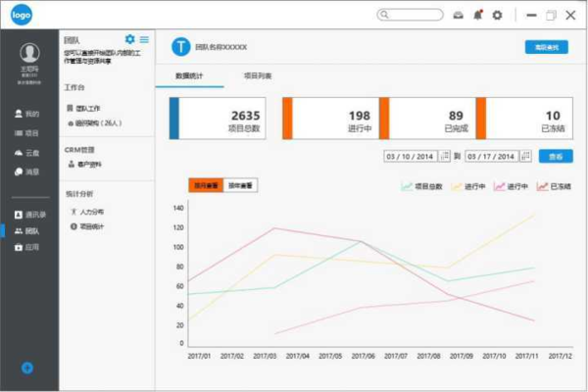Click the 2635 项目总数 stat card
This screenshot has width=588, height=392.
pyautogui.click(x=218, y=119)
